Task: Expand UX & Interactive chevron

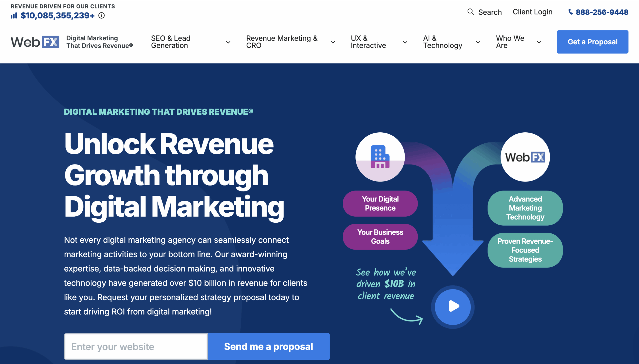Action: (405, 42)
